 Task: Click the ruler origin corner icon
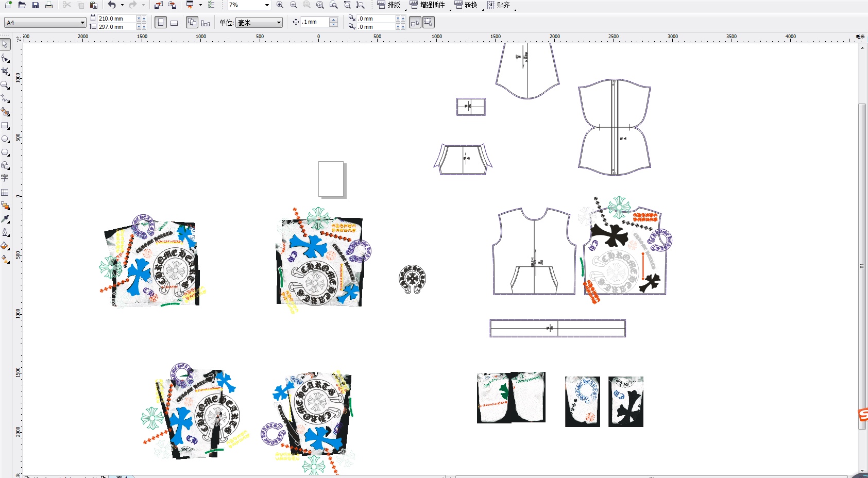pyautogui.click(x=19, y=38)
